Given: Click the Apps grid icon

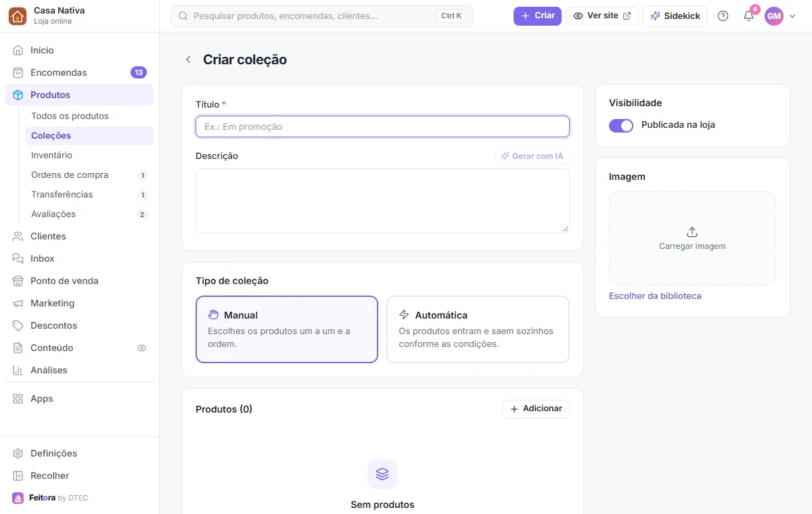Looking at the screenshot, I should point(18,398).
